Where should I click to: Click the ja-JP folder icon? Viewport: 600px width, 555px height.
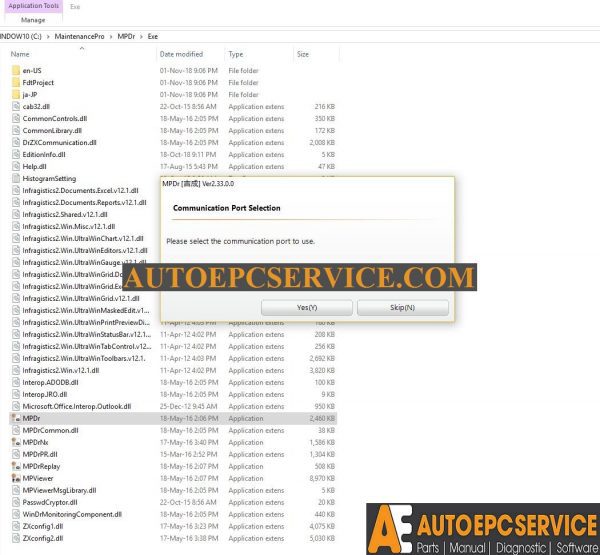tap(16, 94)
